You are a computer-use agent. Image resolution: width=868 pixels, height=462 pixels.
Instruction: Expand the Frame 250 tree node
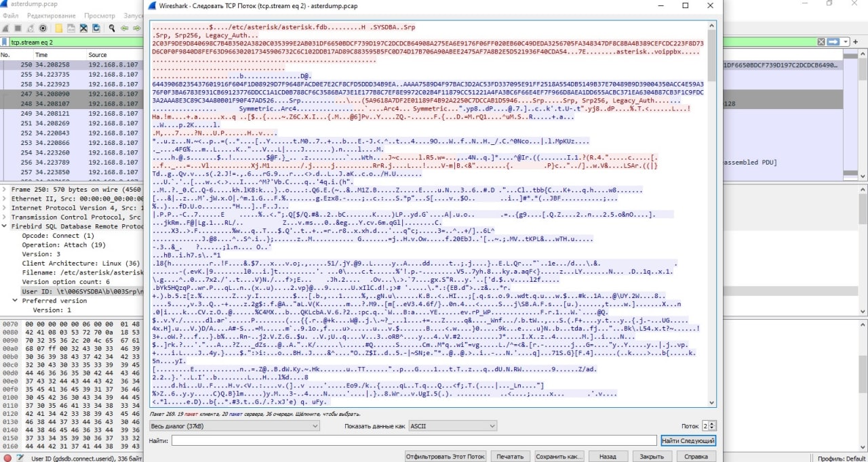[x=5, y=190]
